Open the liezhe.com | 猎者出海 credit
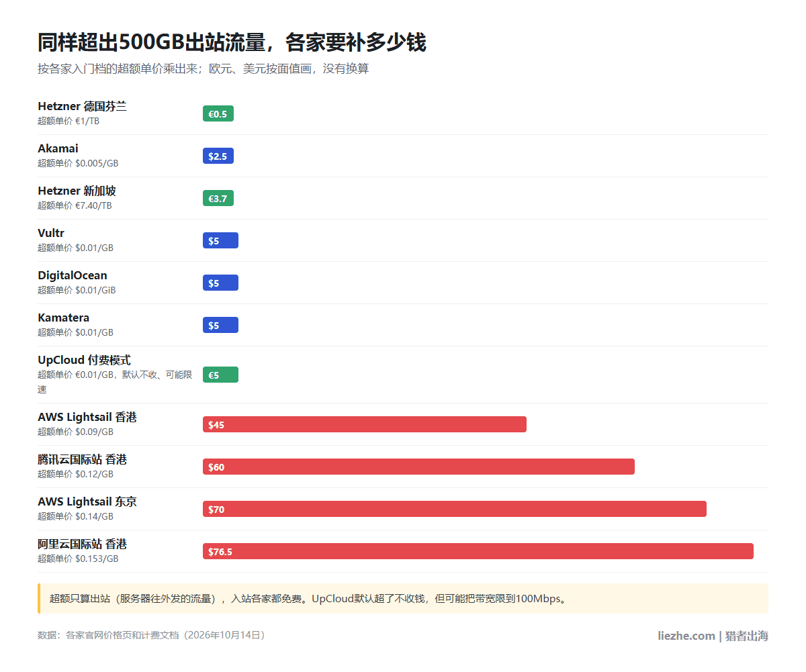Image resolution: width=806 pixels, height=672 pixels. click(x=713, y=636)
